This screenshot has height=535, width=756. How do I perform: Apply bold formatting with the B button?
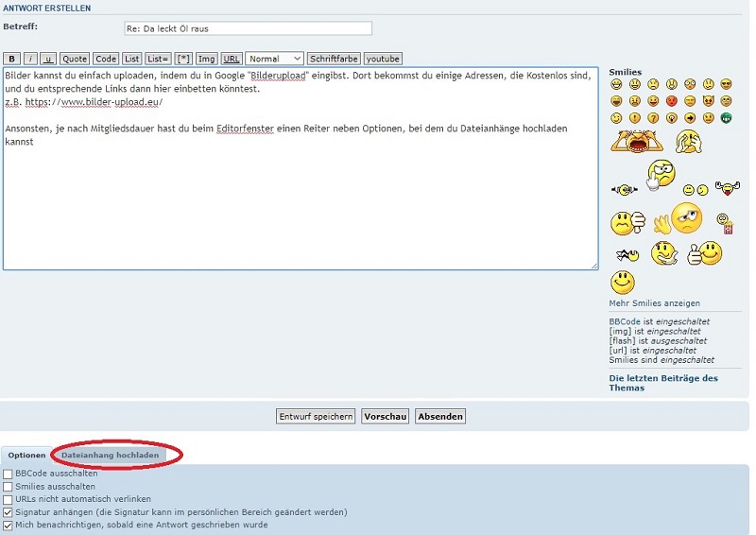pos(10,59)
